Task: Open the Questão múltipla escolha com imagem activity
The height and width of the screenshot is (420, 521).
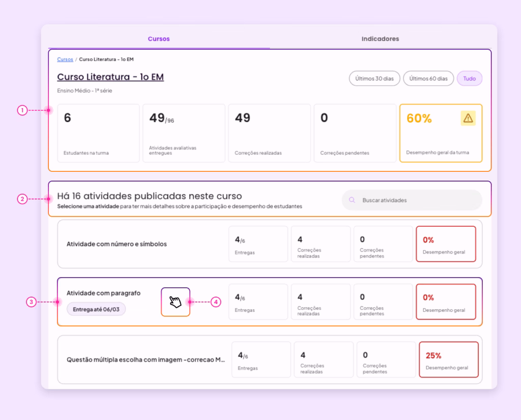Action: pyautogui.click(x=270, y=359)
